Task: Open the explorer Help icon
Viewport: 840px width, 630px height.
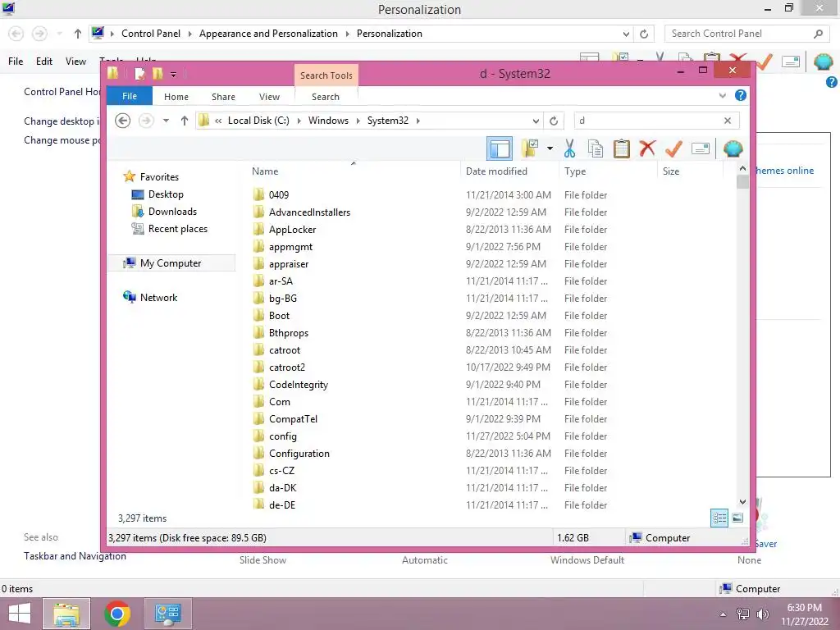Action: 741,95
